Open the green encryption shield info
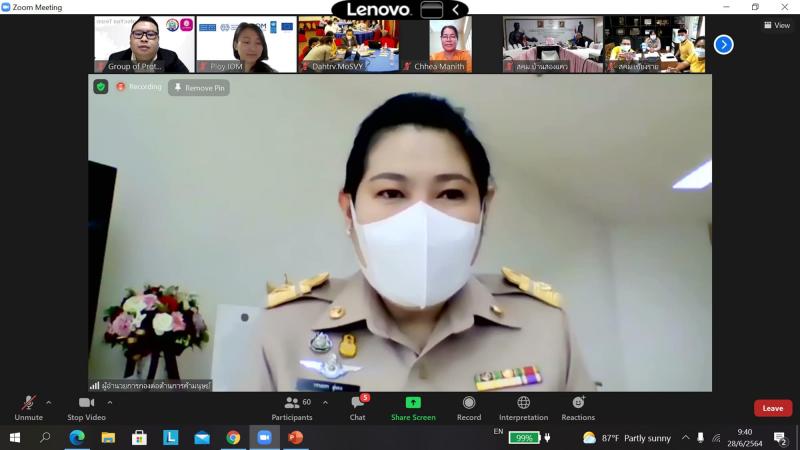 coord(101,87)
